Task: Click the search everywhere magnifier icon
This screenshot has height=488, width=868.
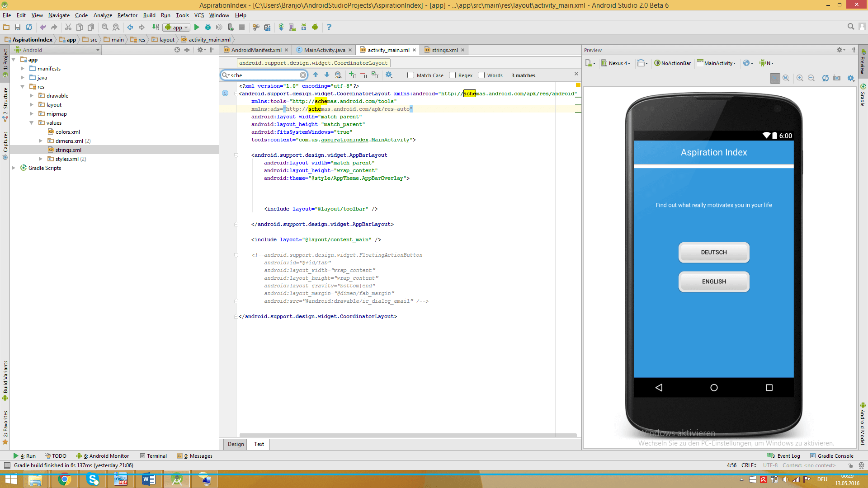Action: [x=851, y=27]
